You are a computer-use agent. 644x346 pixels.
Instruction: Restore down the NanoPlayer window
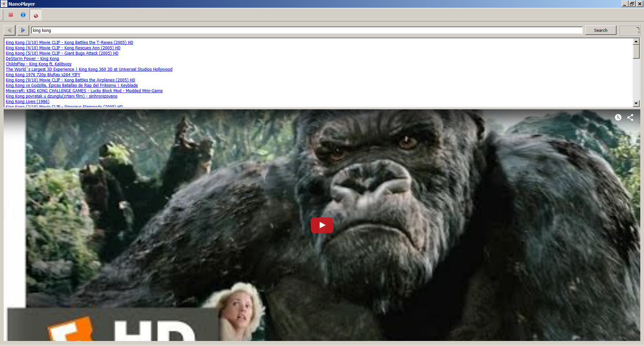click(x=632, y=4)
